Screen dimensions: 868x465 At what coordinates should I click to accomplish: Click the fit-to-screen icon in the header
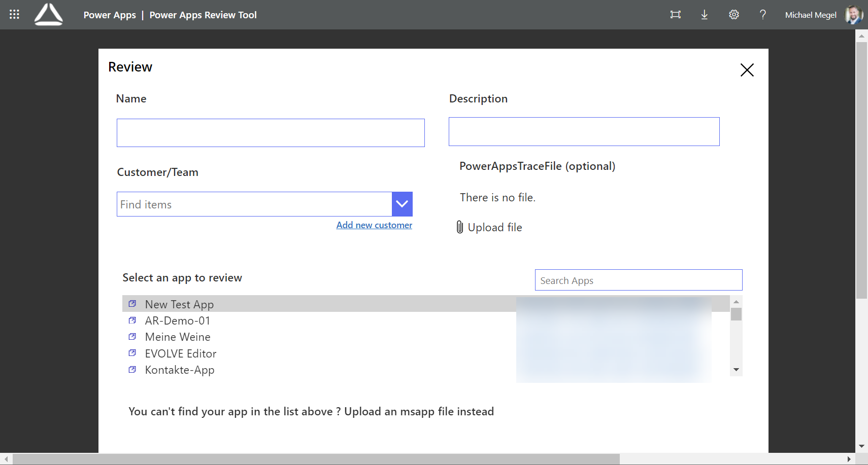pyautogui.click(x=675, y=14)
